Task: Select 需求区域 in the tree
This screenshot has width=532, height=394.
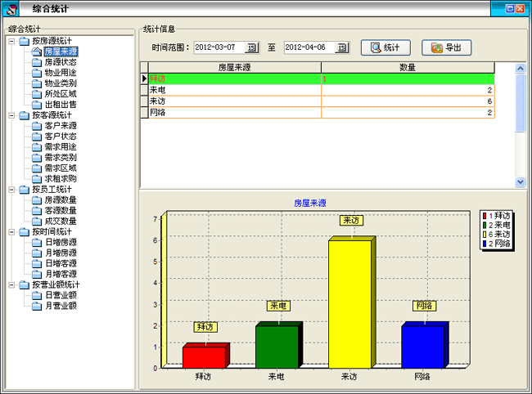Action: [60, 168]
